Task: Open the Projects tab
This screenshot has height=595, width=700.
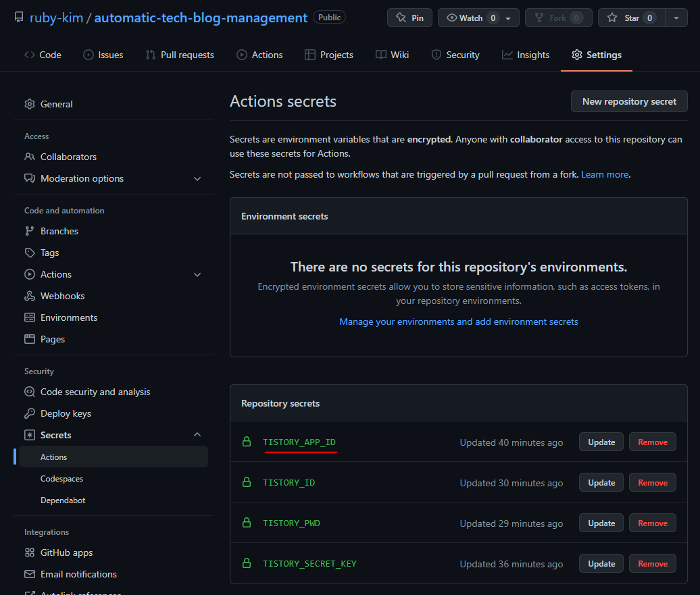Action: tap(329, 55)
